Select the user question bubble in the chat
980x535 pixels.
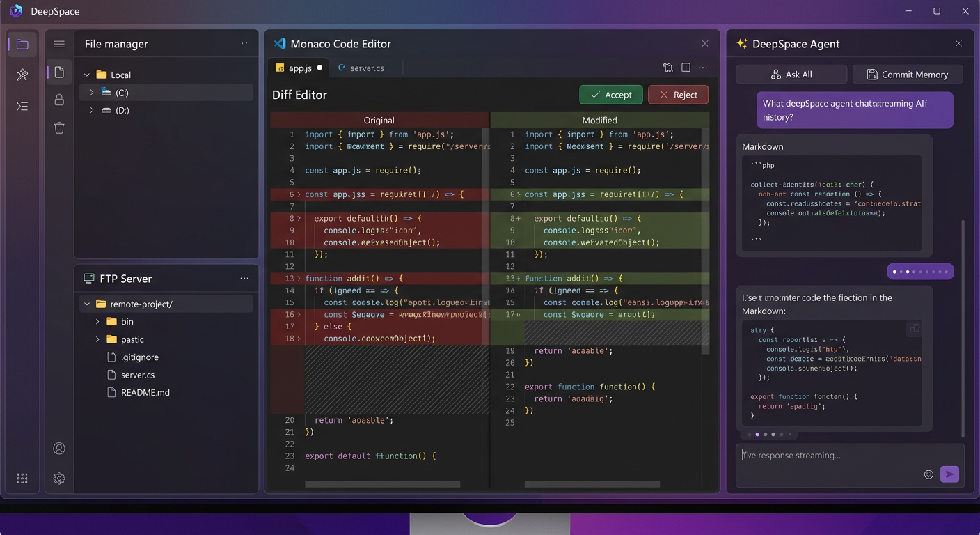(x=855, y=110)
